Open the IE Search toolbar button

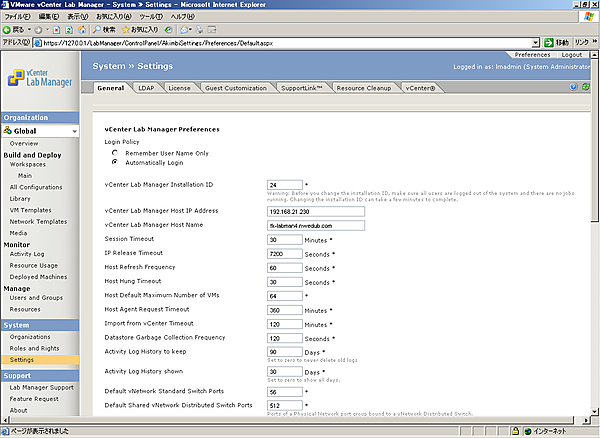point(104,29)
